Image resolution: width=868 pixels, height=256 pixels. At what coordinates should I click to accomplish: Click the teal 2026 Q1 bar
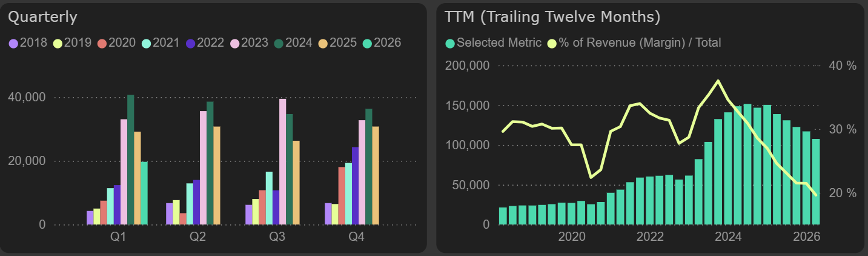(x=144, y=193)
